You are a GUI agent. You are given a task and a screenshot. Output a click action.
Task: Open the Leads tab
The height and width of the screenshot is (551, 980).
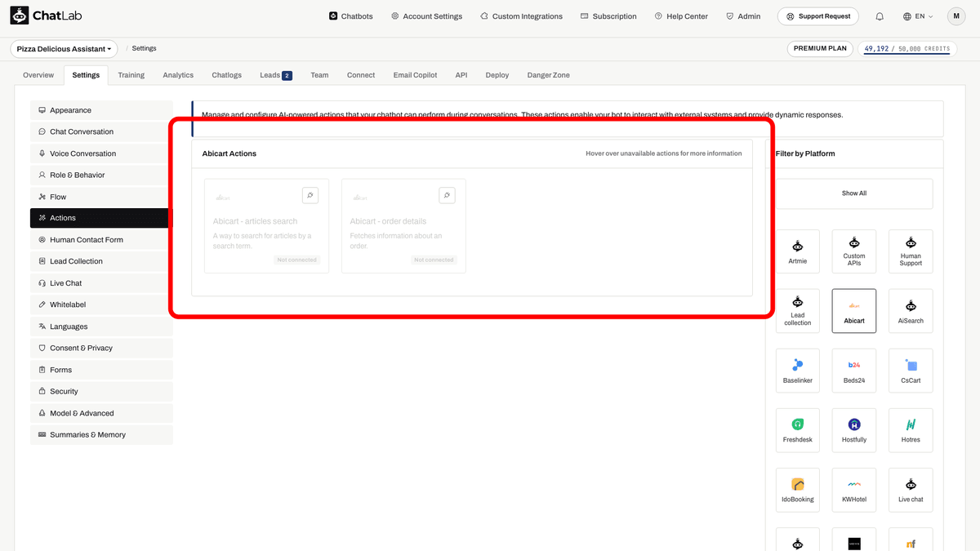tap(276, 75)
